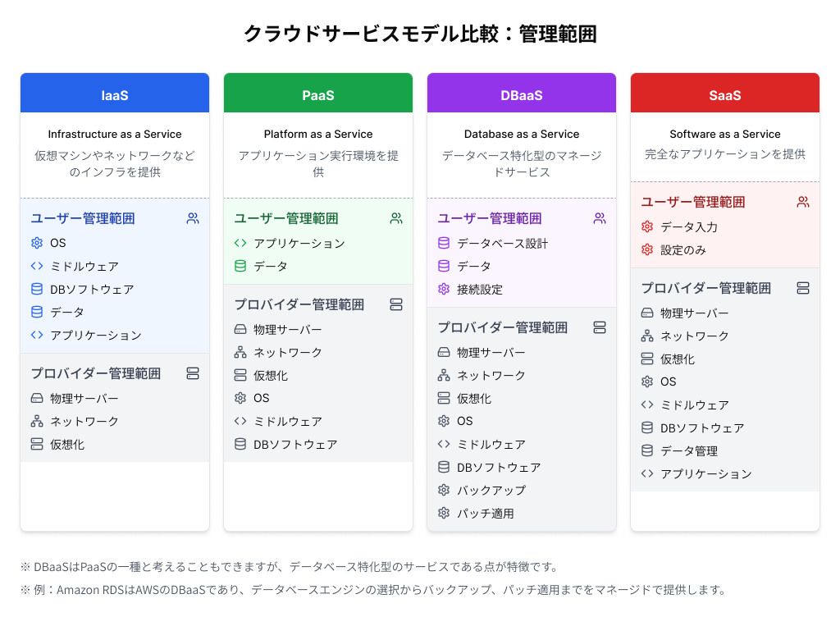The image size is (840, 617).
Task: Click the users icon in IaaS user section
Action: [x=193, y=218]
